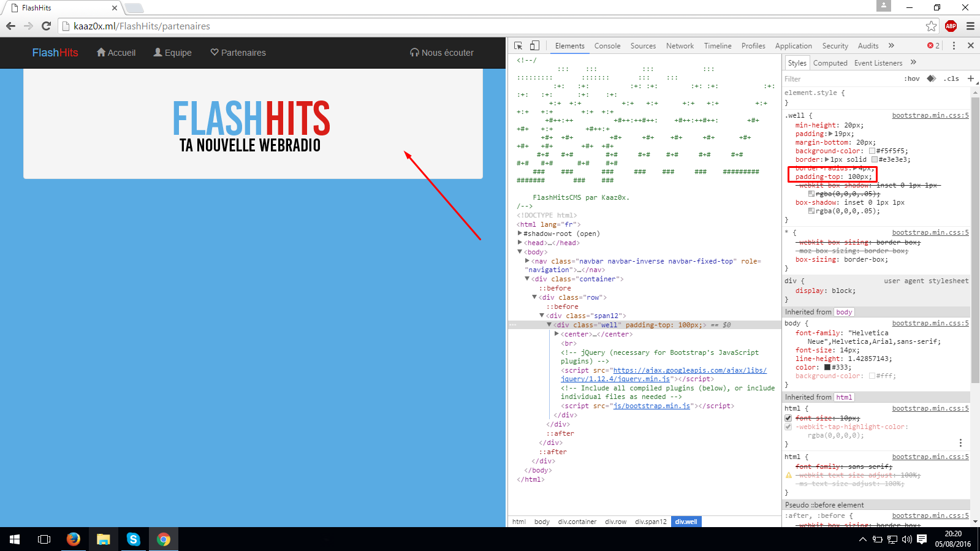Click the #e3e3e3 border color swatch
The image size is (980, 551).
tap(875, 159)
